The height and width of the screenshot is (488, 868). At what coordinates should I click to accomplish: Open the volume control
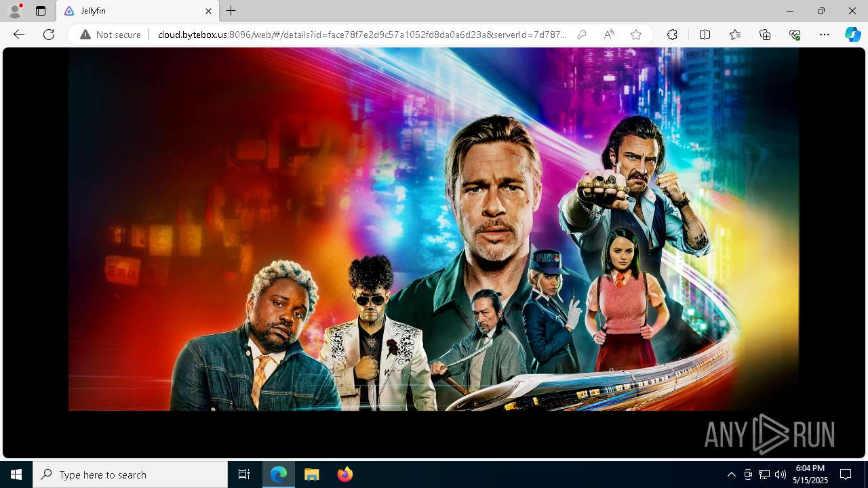781,474
